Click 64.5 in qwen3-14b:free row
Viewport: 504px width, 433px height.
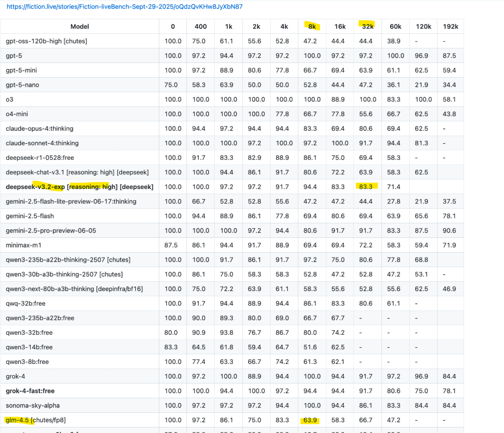tap(199, 347)
